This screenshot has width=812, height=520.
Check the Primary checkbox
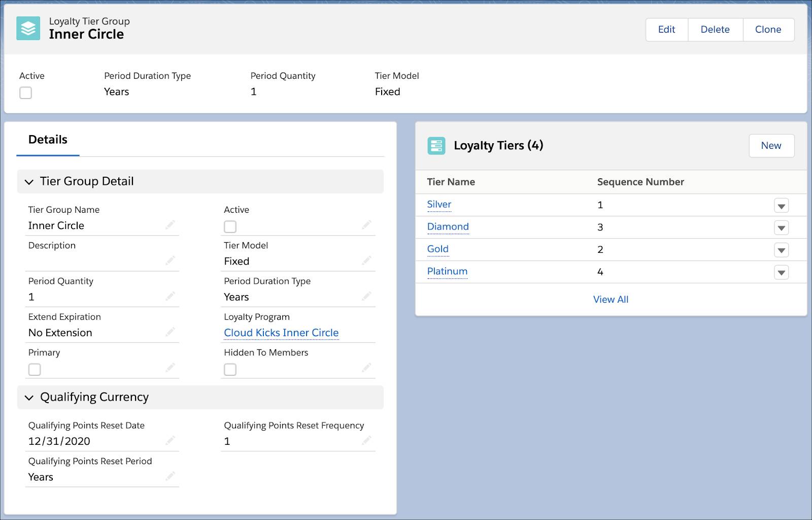click(34, 370)
